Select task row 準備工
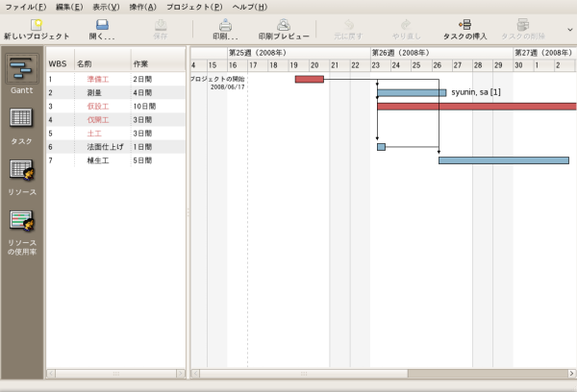The height and width of the screenshot is (392, 577). pyautogui.click(x=115, y=79)
